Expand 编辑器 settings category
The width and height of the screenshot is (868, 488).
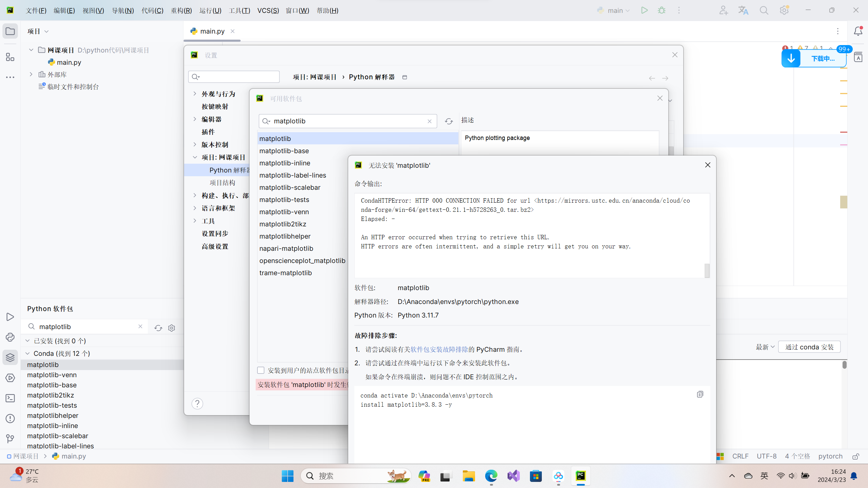coord(195,119)
